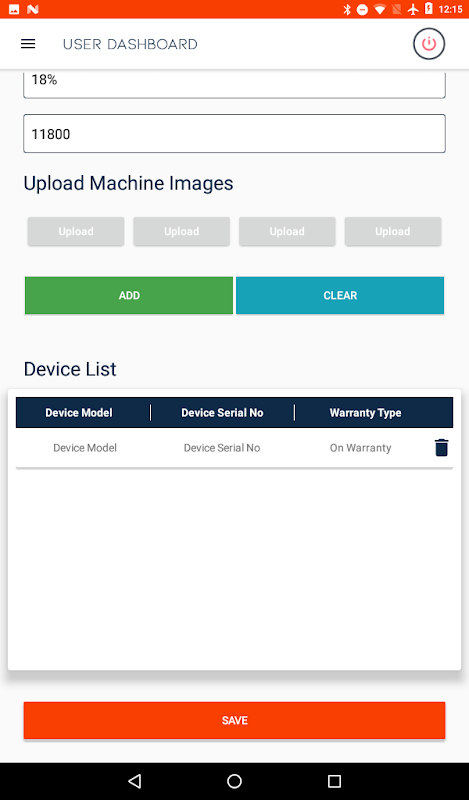Focus the field containing 18%
The image size is (469, 800).
coord(234,83)
